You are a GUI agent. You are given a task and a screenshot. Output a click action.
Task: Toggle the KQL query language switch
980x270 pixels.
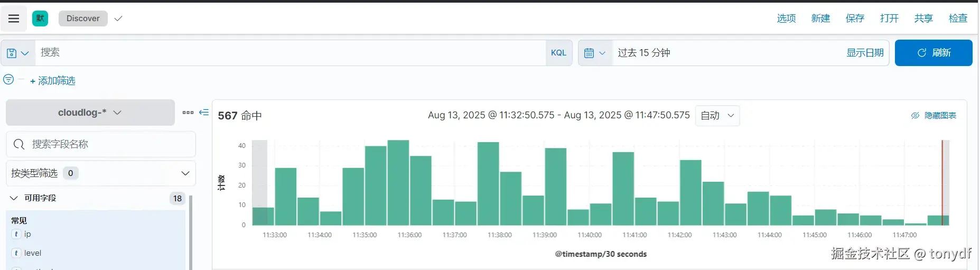coord(558,53)
